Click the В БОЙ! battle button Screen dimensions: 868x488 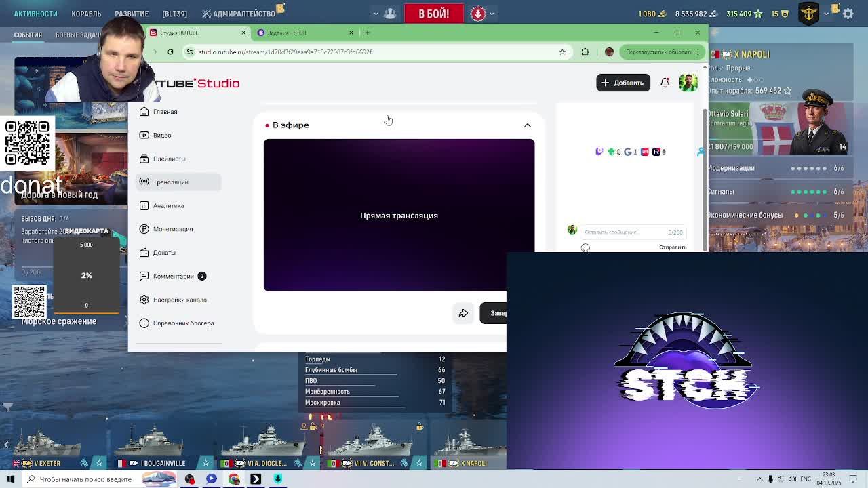433,13
